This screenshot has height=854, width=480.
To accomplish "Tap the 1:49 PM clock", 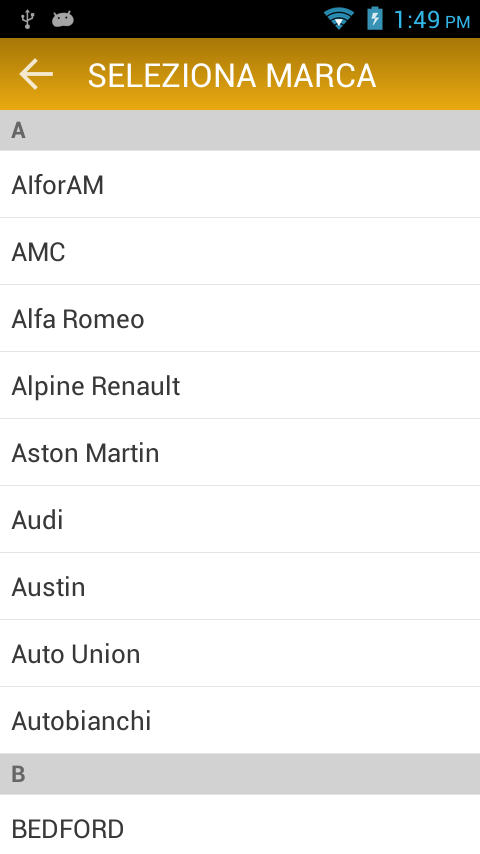I will [x=432, y=20].
